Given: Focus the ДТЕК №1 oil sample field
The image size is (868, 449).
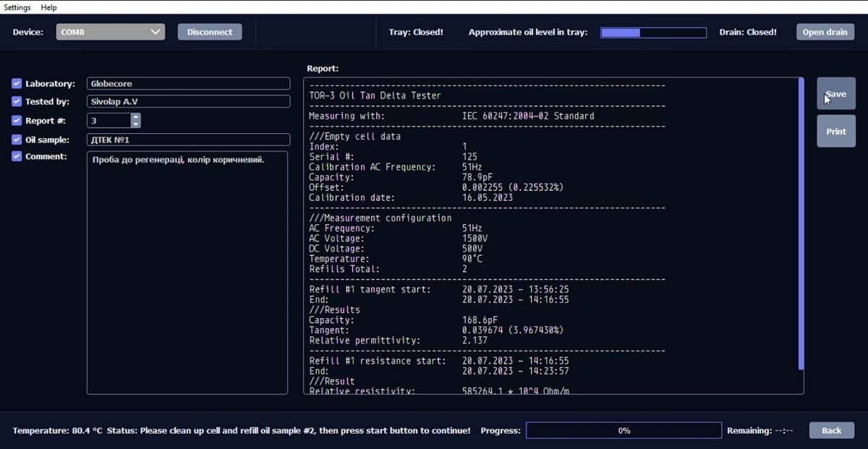Looking at the screenshot, I should [x=188, y=140].
